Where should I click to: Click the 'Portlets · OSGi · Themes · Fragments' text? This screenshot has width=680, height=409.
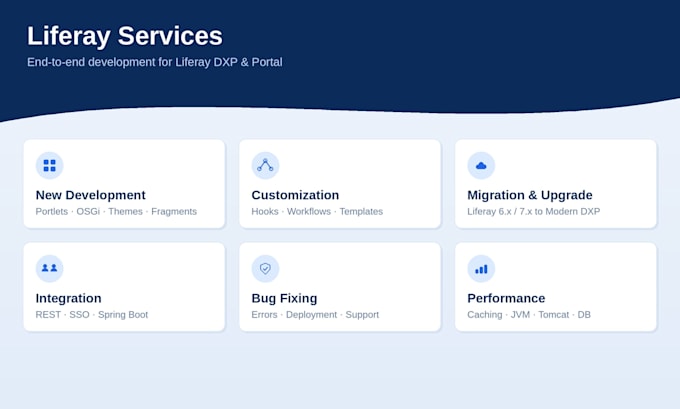click(116, 211)
